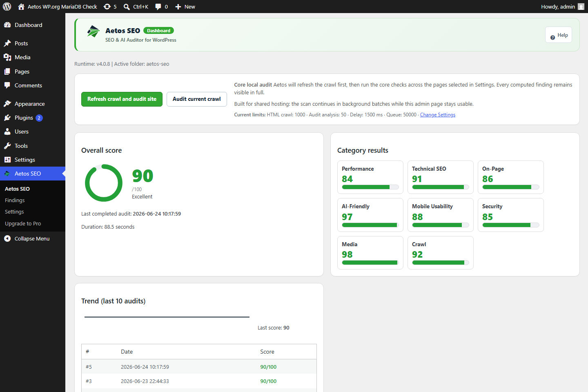Viewport: 588px width, 392px height.
Task: Click the Collapse Menu arrow icon
Action: [x=7, y=238]
